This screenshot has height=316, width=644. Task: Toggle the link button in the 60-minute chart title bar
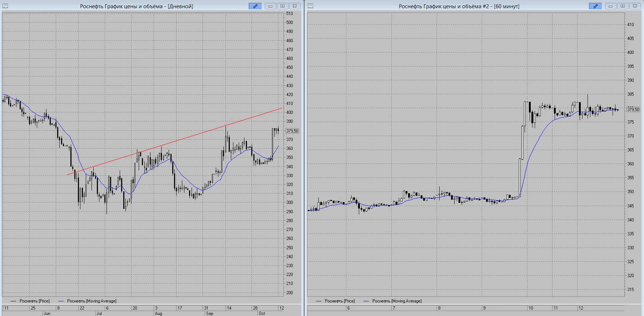tap(595, 6)
